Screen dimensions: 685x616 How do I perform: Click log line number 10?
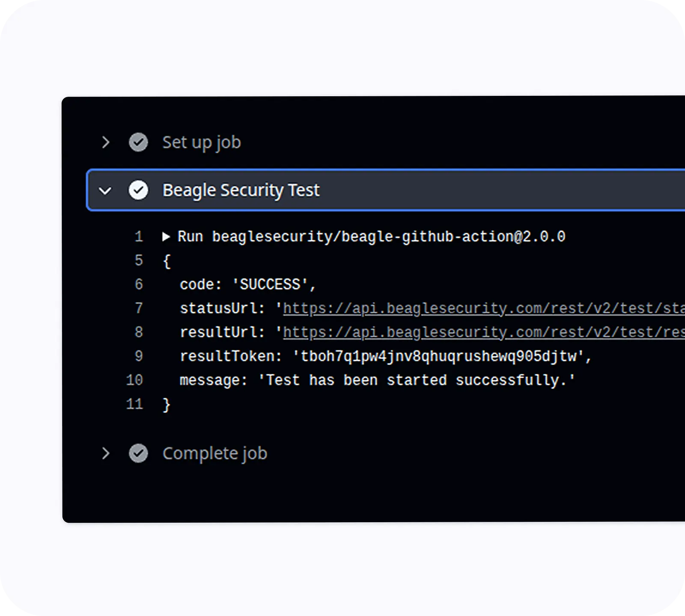(x=134, y=380)
